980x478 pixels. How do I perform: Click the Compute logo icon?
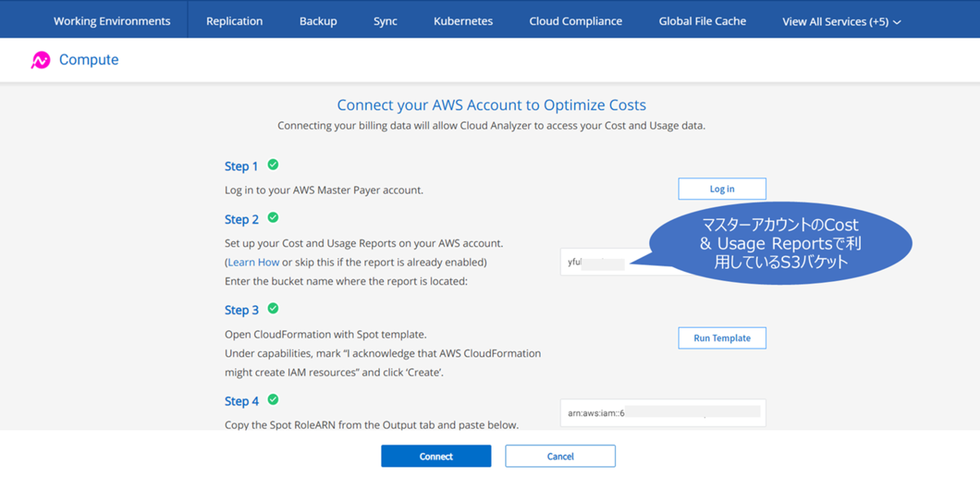(x=41, y=60)
